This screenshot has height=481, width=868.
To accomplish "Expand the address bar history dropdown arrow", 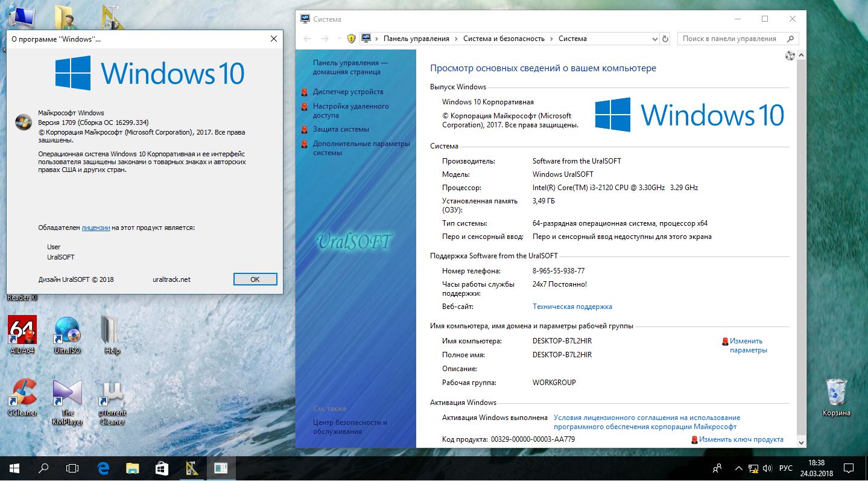I will click(x=655, y=39).
